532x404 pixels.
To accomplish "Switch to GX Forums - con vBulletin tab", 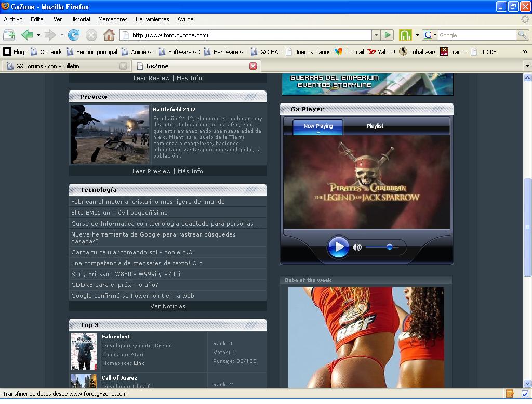I will pyautogui.click(x=66, y=66).
